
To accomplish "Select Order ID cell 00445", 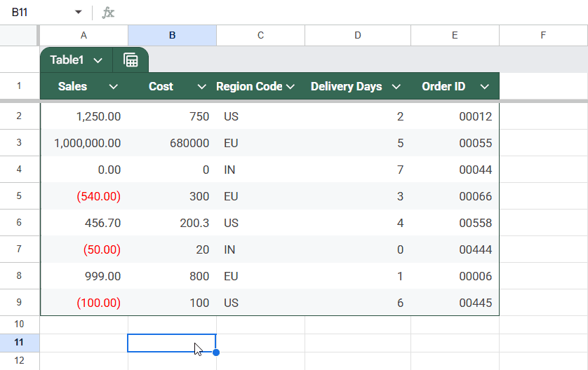I will point(455,303).
